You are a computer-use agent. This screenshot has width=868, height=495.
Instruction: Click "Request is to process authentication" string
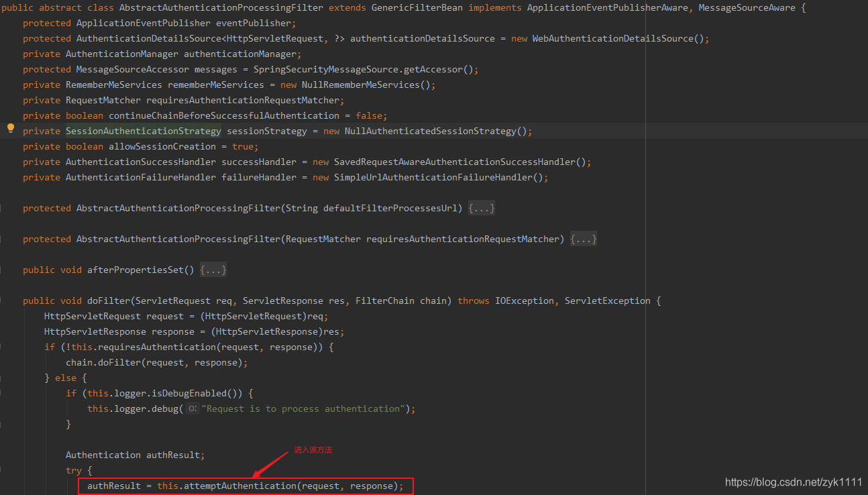tap(303, 409)
